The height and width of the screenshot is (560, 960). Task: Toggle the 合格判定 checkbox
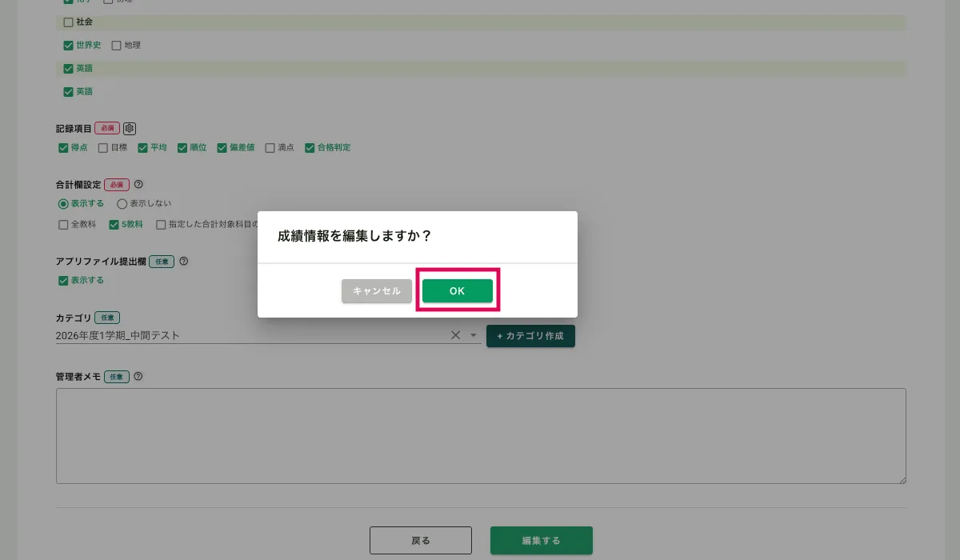310,148
